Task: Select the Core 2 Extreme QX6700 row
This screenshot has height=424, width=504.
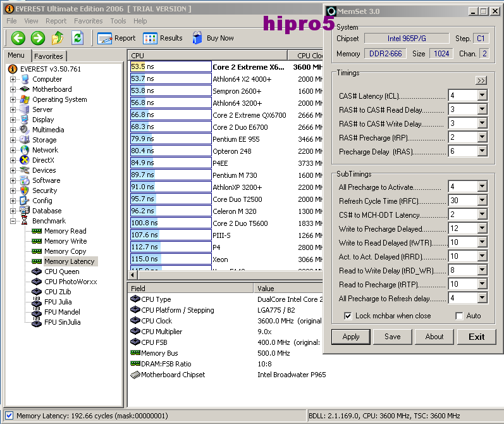Action: pos(226,115)
